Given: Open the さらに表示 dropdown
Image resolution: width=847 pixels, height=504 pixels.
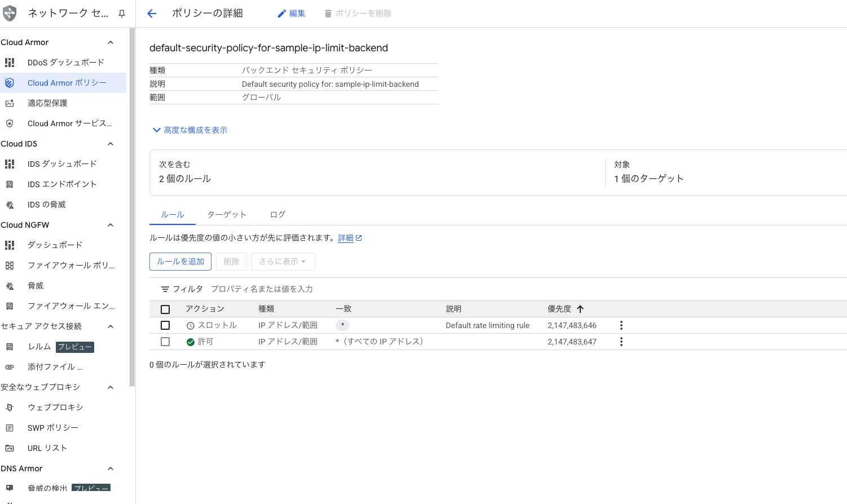Looking at the screenshot, I should 283,262.
